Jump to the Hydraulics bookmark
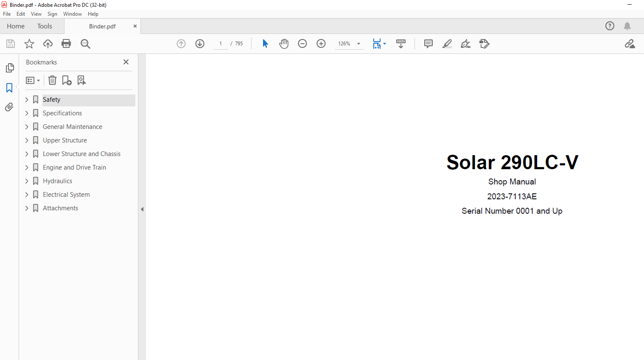Screen dimensions: 644x360 pyautogui.click(x=58, y=181)
